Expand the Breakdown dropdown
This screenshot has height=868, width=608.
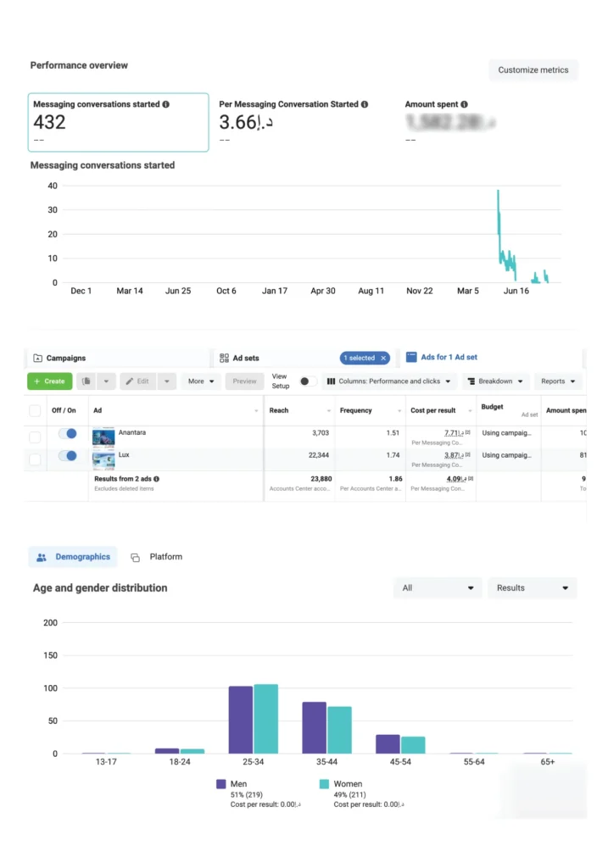tap(496, 381)
